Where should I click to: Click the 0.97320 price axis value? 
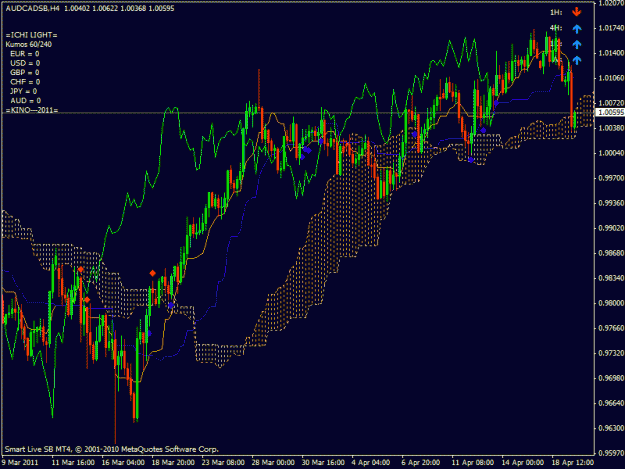pyautogui.click(x=611, y=353)
